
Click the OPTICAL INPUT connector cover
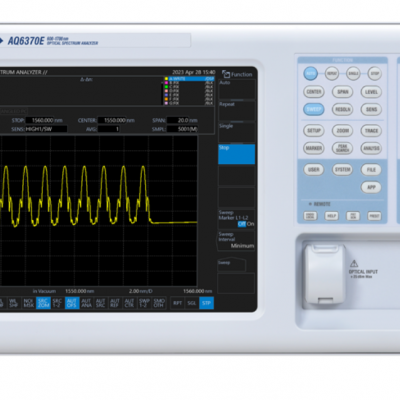(325, 274)
